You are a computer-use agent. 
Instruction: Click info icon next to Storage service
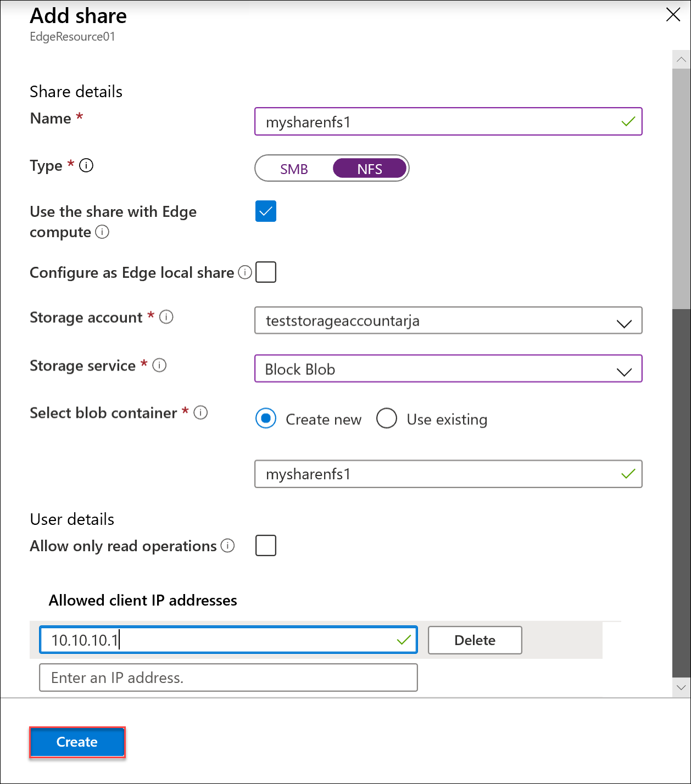(159, 365)
